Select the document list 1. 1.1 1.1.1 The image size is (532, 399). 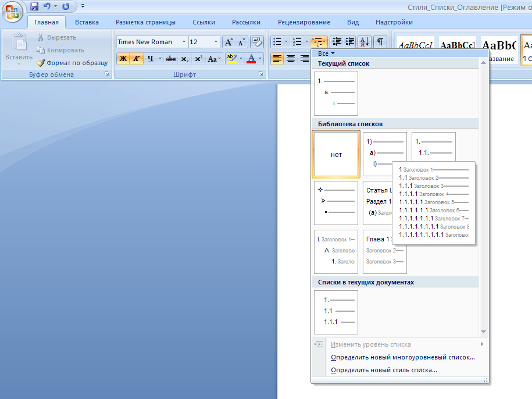pyautogui.click(x=336, y=312)
